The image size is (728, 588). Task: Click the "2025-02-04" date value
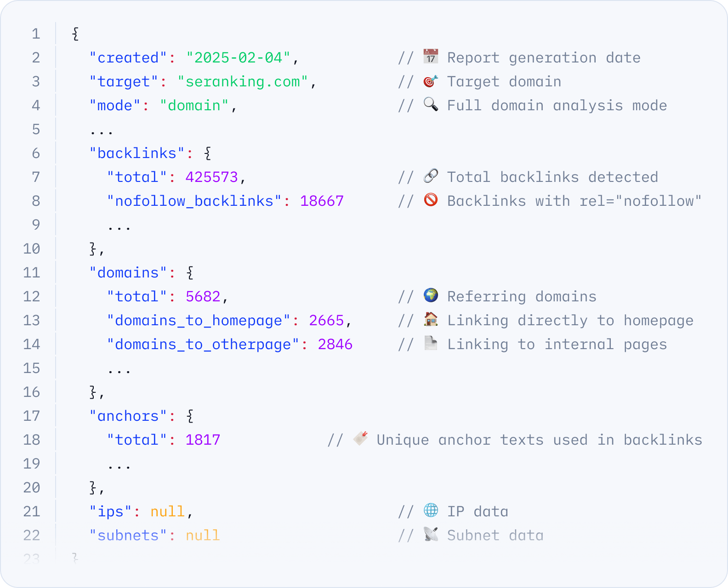239,57
